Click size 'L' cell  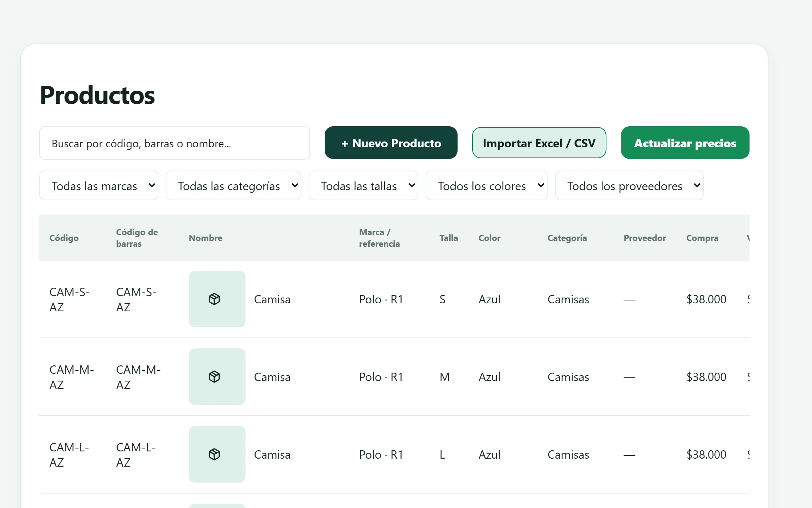(x=442, y=455)
